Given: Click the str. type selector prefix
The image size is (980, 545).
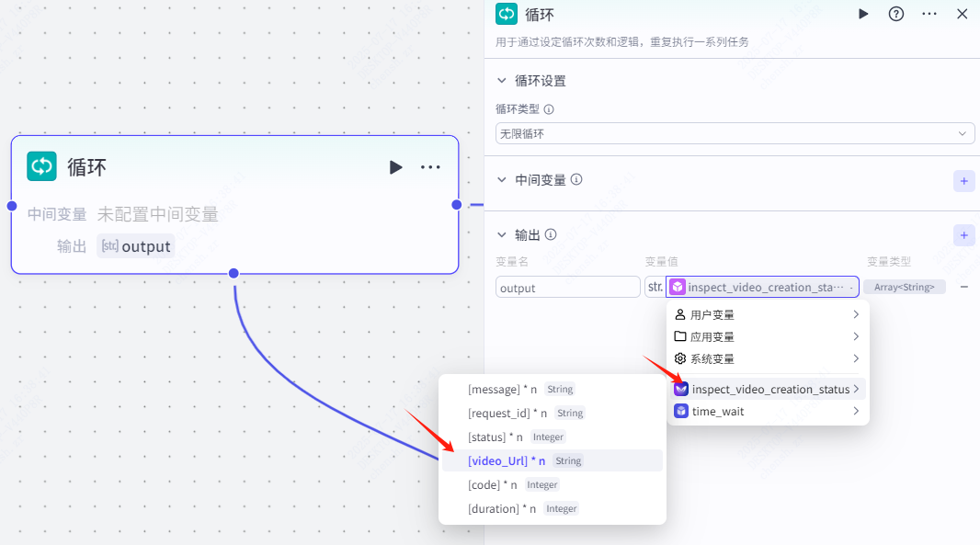Looking at the screenshot, I should click(x=655, y=287).
